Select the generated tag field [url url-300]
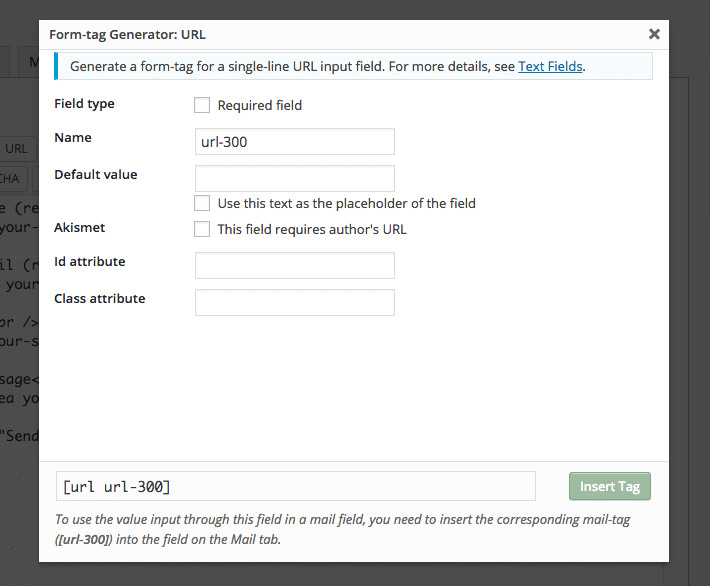 coord(296,486)
